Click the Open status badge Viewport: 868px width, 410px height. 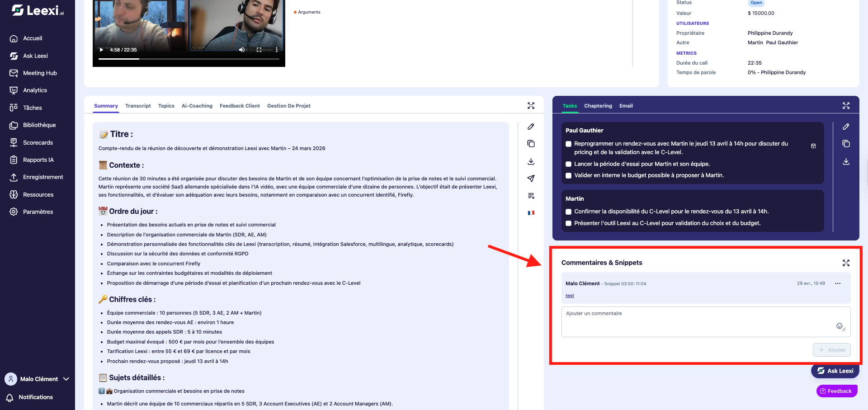[756, 3]
